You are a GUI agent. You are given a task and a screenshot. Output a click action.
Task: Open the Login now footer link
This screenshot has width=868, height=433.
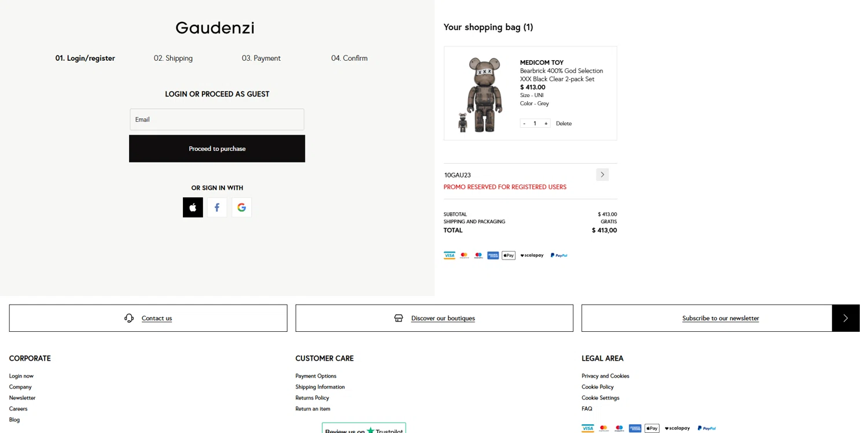tap(21, 376)
